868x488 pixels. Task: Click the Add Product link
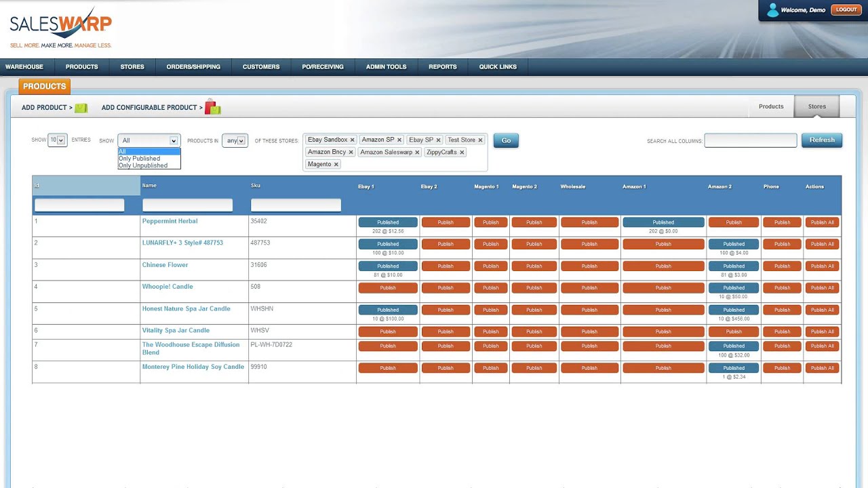coord(47,108)
